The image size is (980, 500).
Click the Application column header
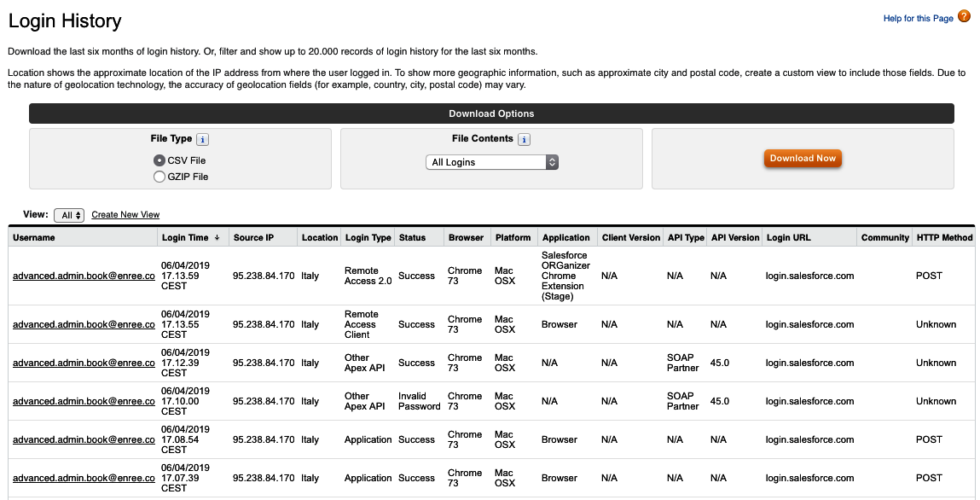point(566,237)
